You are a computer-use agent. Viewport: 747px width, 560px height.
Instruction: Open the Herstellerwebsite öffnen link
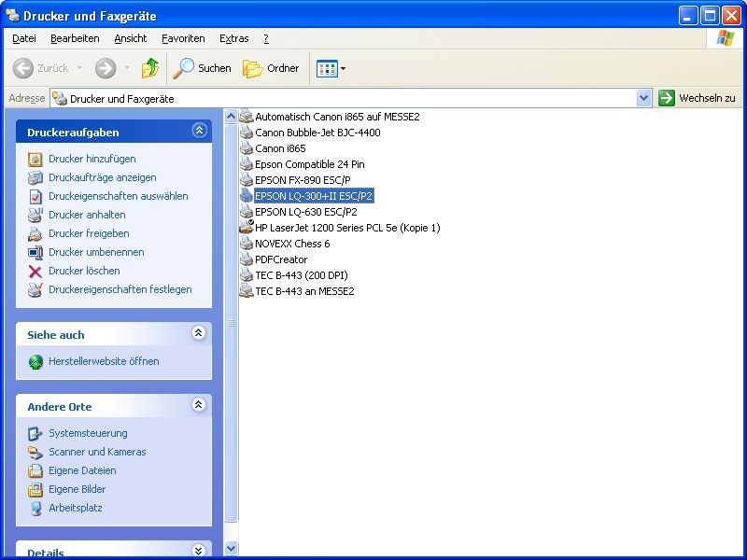[x=104, y=361]
